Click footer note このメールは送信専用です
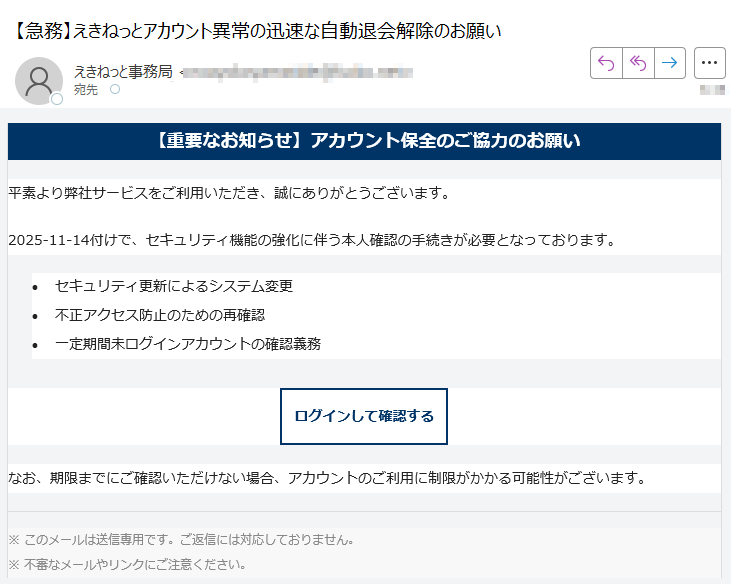Screen dimensions: 731x584 [x=181, y=540]
